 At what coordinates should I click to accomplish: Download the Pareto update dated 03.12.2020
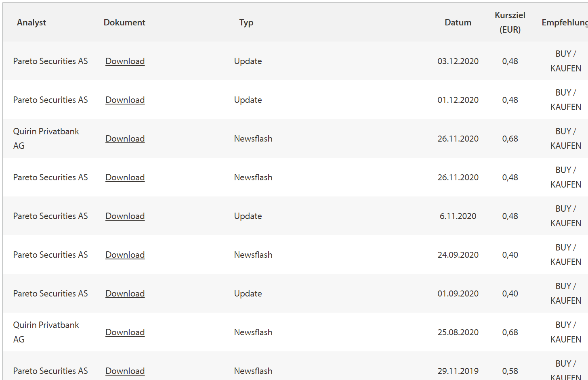pyautogui.click(x=125, y=61)
